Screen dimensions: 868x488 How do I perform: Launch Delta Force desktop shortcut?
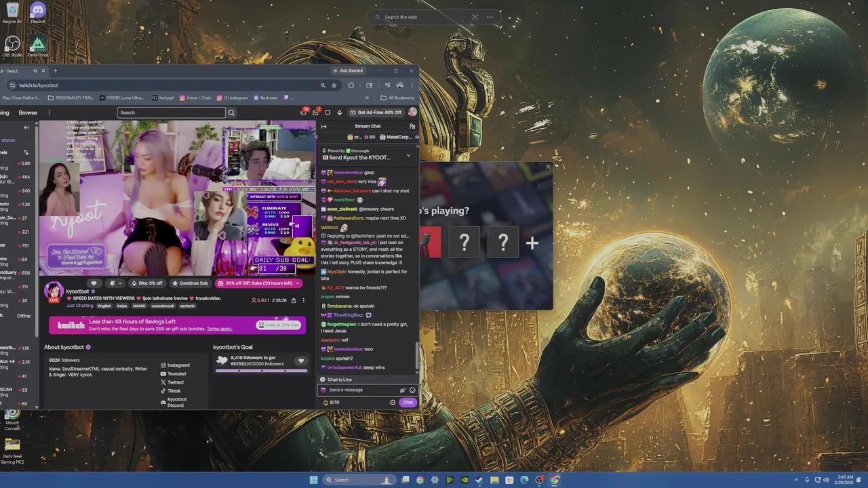tap(37, 46)
